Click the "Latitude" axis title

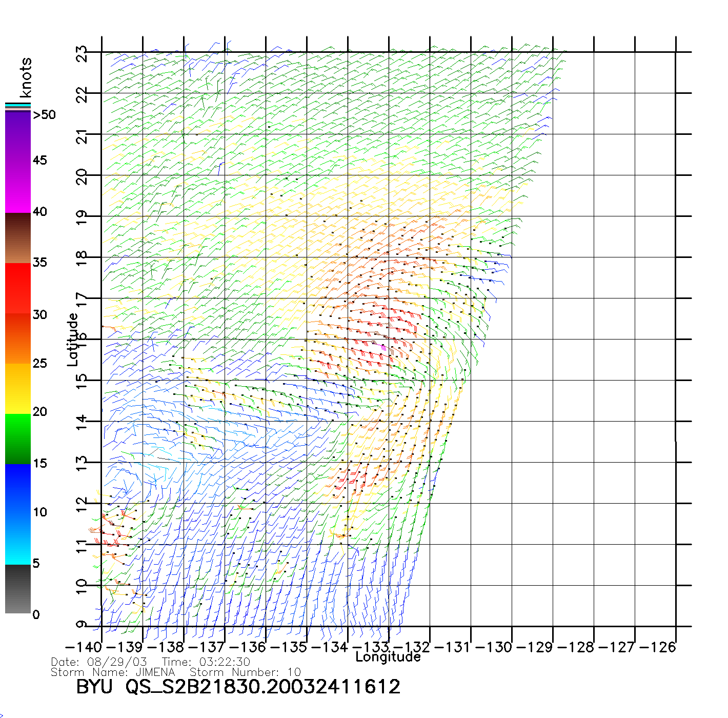pyautogui.click(x=73, y=340)
